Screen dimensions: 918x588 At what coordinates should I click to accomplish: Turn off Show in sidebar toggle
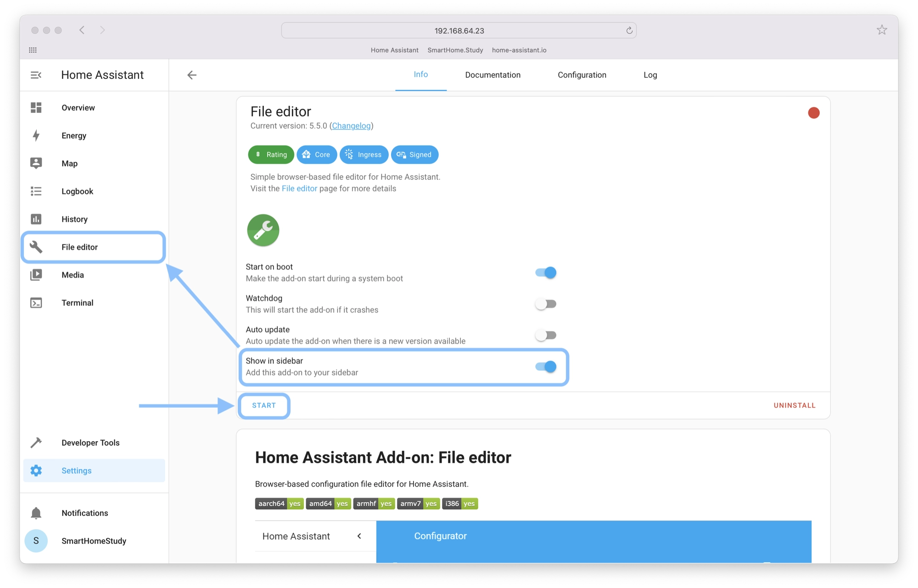click(x=546, y=367)
